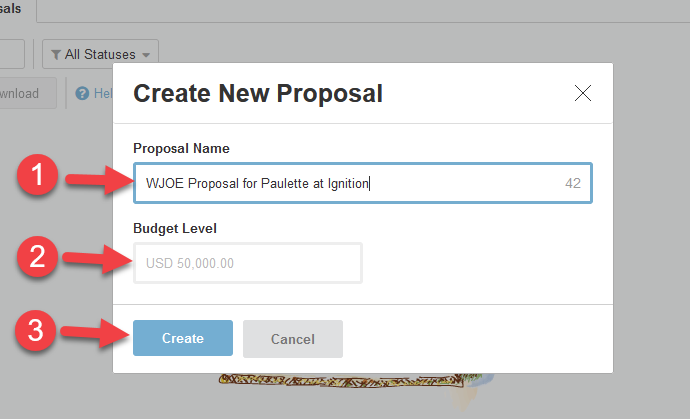690x419 pixels.
Task: Click the funnel filter icon beside All Statuses
Action: [58, 54]
